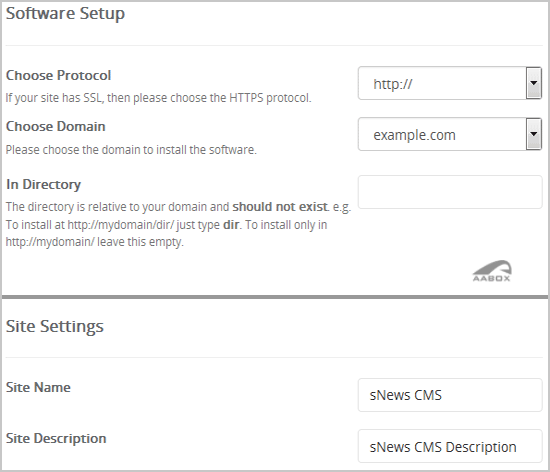
Task: Click the SSL HTTPS protocol hint text
Action: coord(159,98)
